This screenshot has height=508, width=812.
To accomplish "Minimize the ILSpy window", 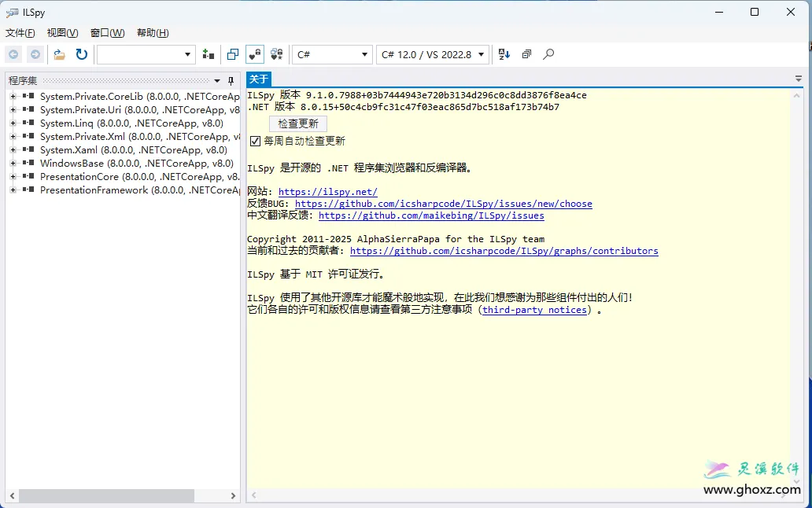I will (x=719, y=12).
